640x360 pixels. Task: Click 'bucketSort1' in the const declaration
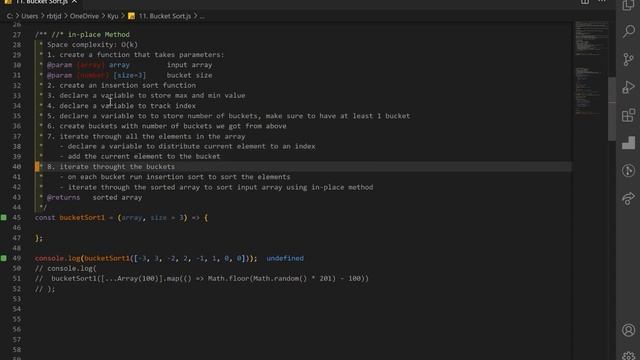(82, 218)
